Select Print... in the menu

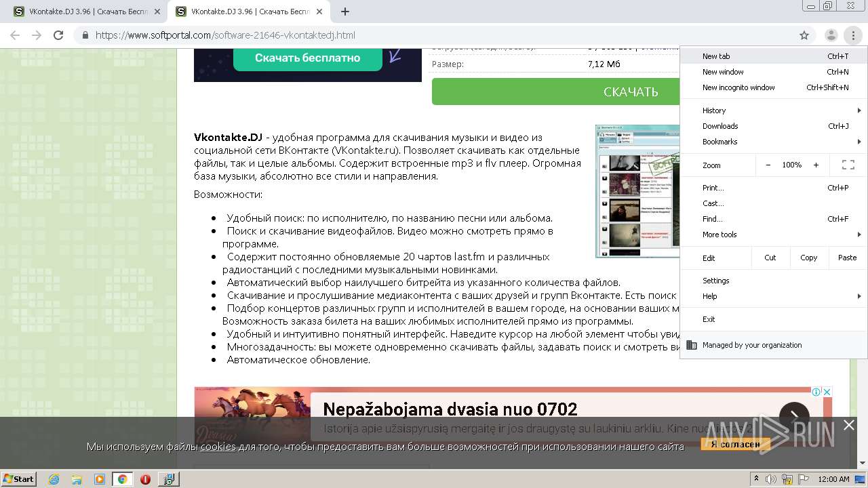[773, 188]
